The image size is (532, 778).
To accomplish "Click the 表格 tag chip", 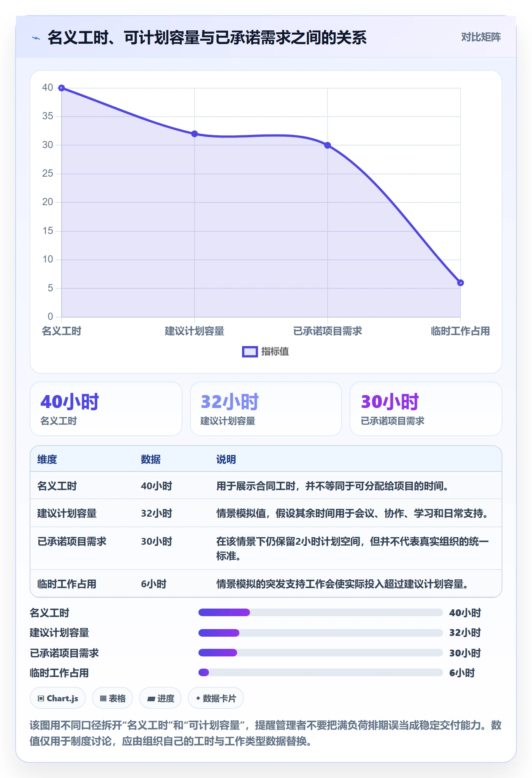I will click(112, 698).
